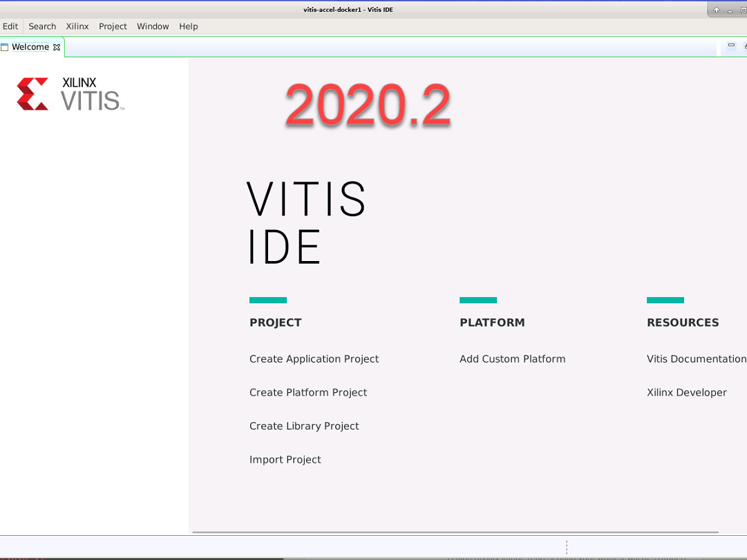This screenshot has width=747, height=560.
Task: Click Create Library Project
Action: [x=304, y=425]
